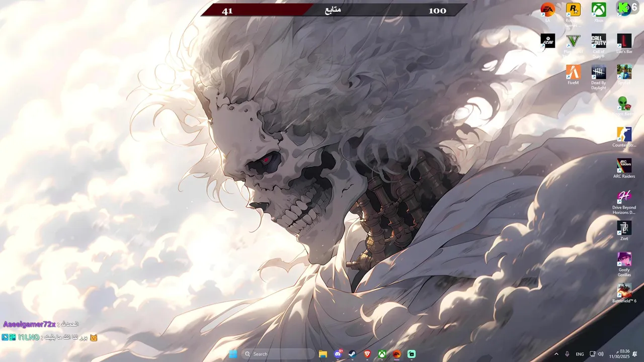Open Brave browser from the taskbar

click(x=367, y=354)
